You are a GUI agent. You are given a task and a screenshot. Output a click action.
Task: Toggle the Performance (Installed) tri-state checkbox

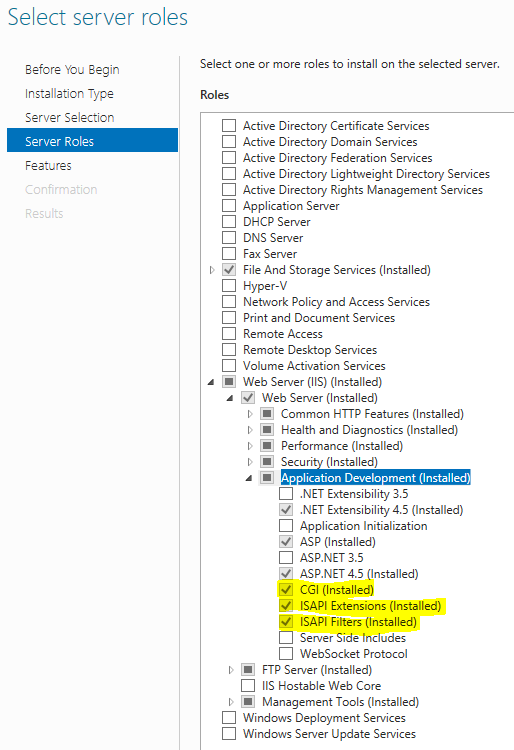267,446
